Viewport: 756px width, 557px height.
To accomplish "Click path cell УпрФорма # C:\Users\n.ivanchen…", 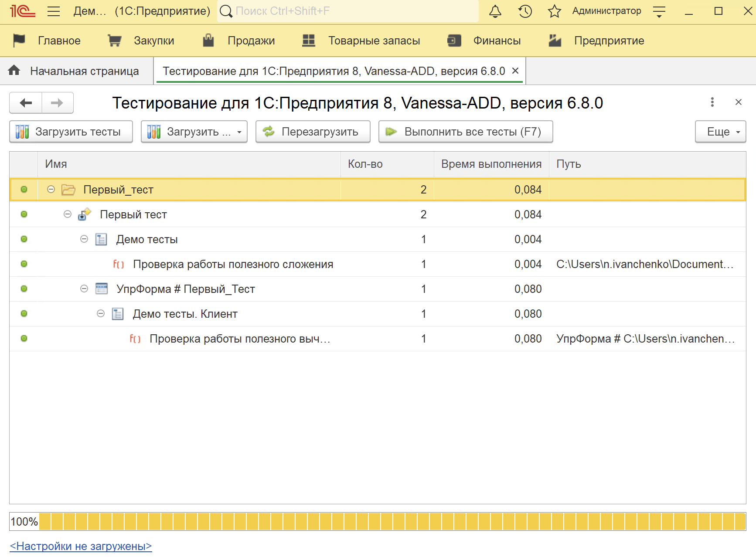I will pos(647,339).
